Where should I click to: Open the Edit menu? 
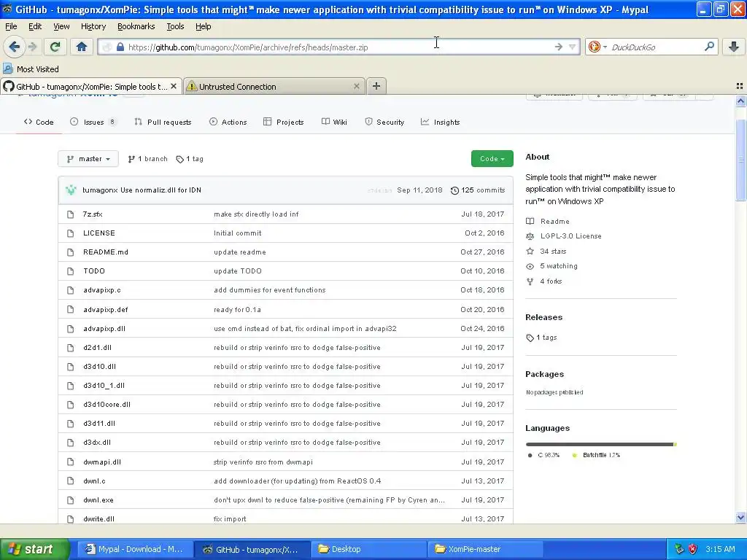[35, 26]
